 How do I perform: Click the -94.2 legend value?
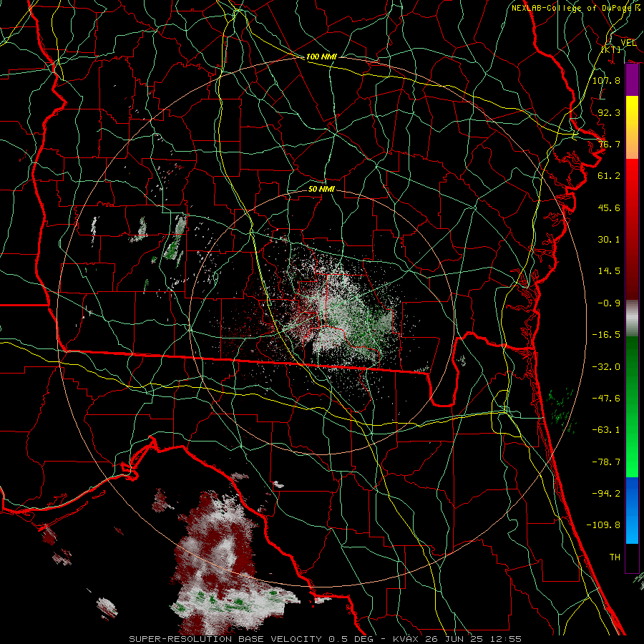[x=606, y=494]
